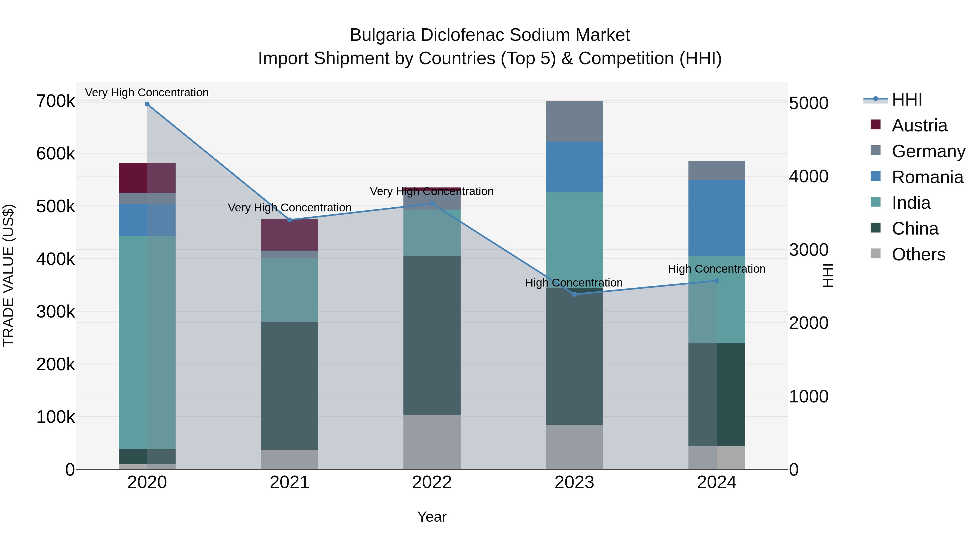Click the 2024 Others bar segment

pyautogui.click(x=717, y=458)
